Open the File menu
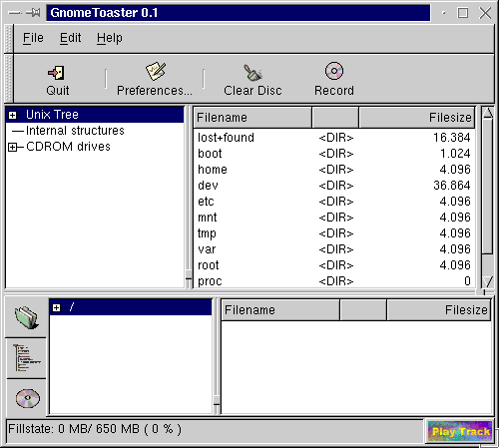 tap(33, 38)
